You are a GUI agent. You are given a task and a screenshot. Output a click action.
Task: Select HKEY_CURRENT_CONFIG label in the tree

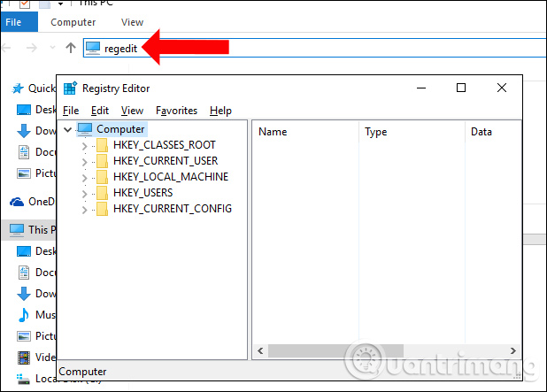pos(173,209)
